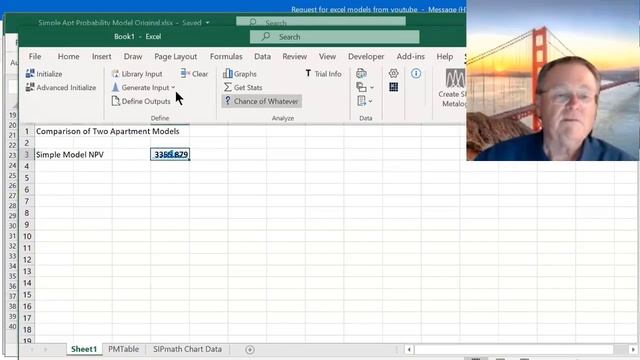Click the horizontal scrollbar track
The height and width of the screenshot is (360, 640).
521,349
